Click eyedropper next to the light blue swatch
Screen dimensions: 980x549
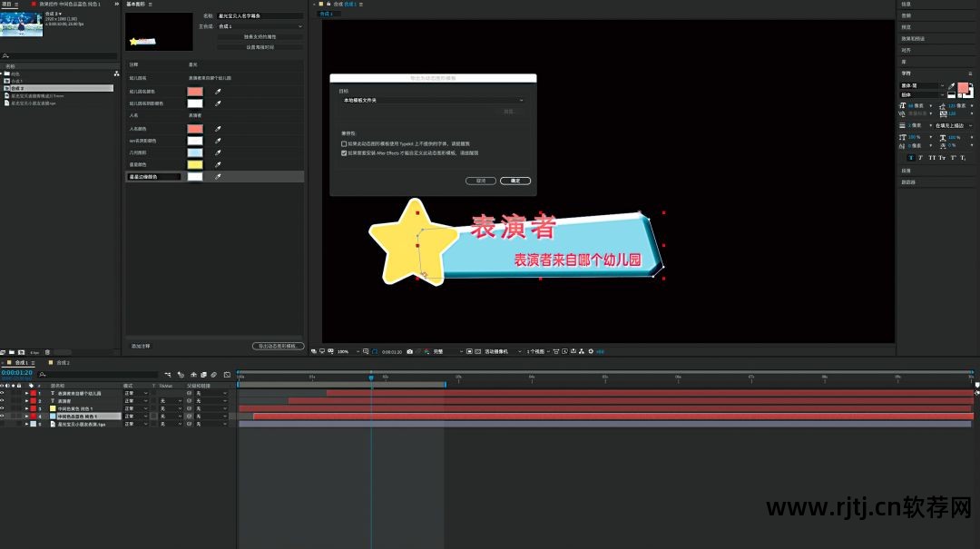(218, 152)
